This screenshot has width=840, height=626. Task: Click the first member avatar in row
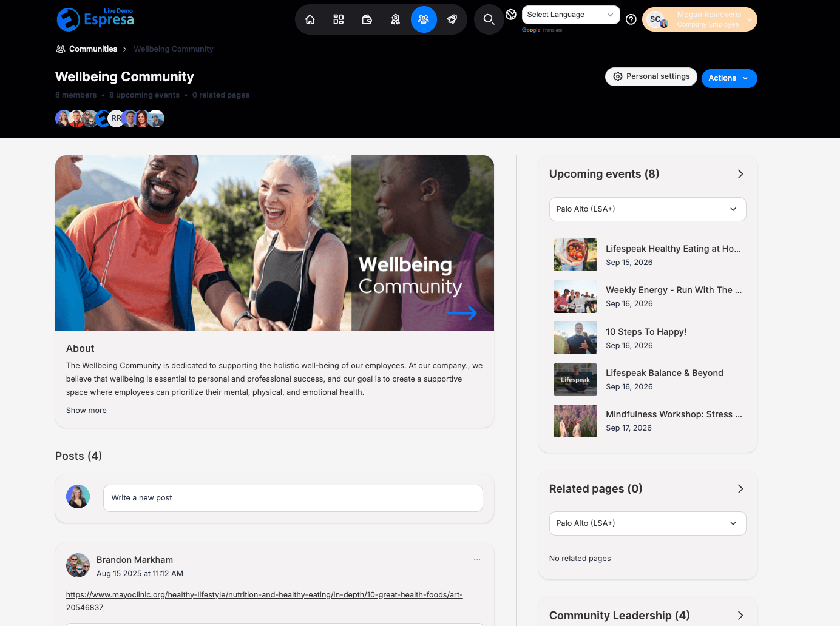tap(63, 118)
